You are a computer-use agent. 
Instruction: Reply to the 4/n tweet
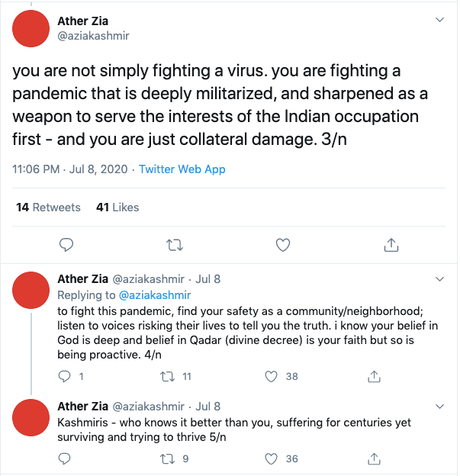66,376
